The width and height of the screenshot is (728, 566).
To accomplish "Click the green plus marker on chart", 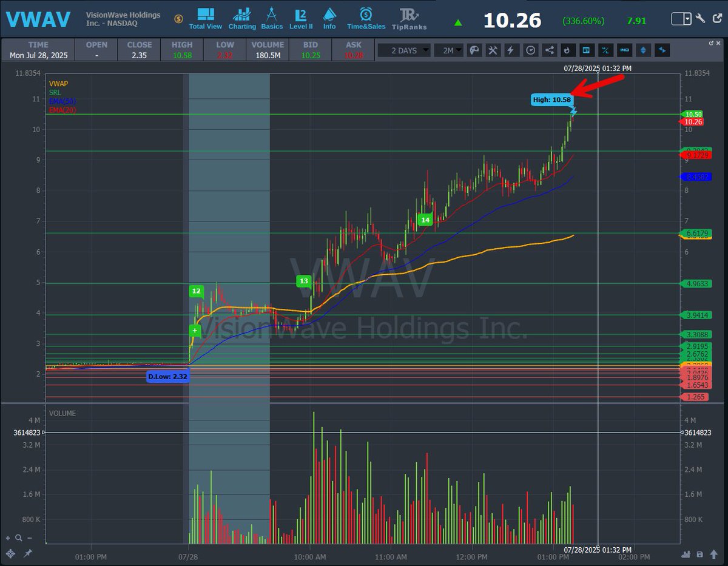I will click(x=195, y=331).
